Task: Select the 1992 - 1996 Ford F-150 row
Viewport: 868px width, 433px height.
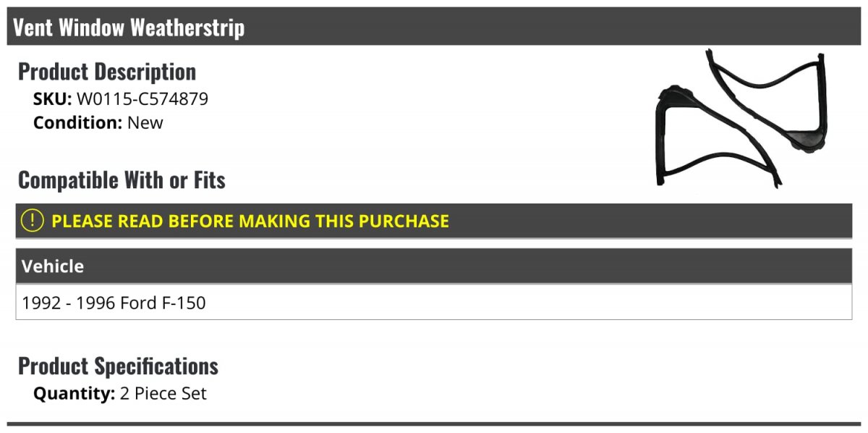Action: [114, 303]
